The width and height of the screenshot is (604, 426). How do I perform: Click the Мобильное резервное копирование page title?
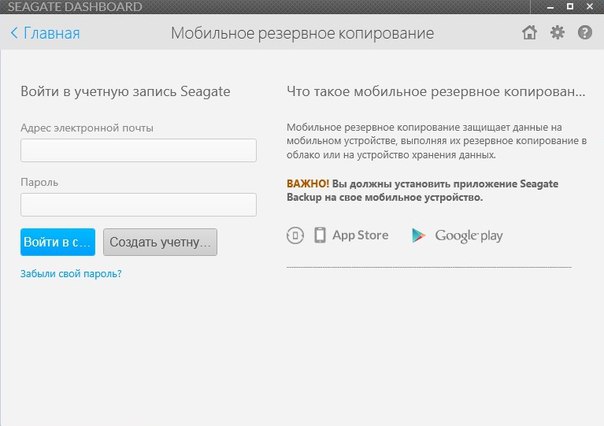point(302,33)
